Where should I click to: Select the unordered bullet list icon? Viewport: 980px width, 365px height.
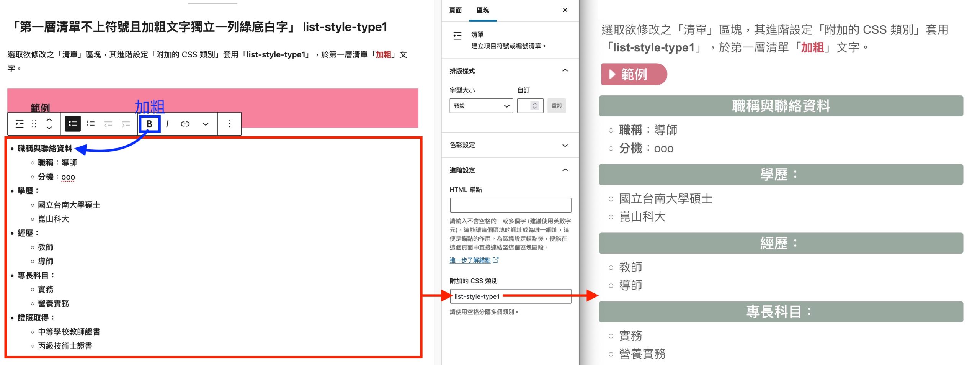tap(73, 124)
